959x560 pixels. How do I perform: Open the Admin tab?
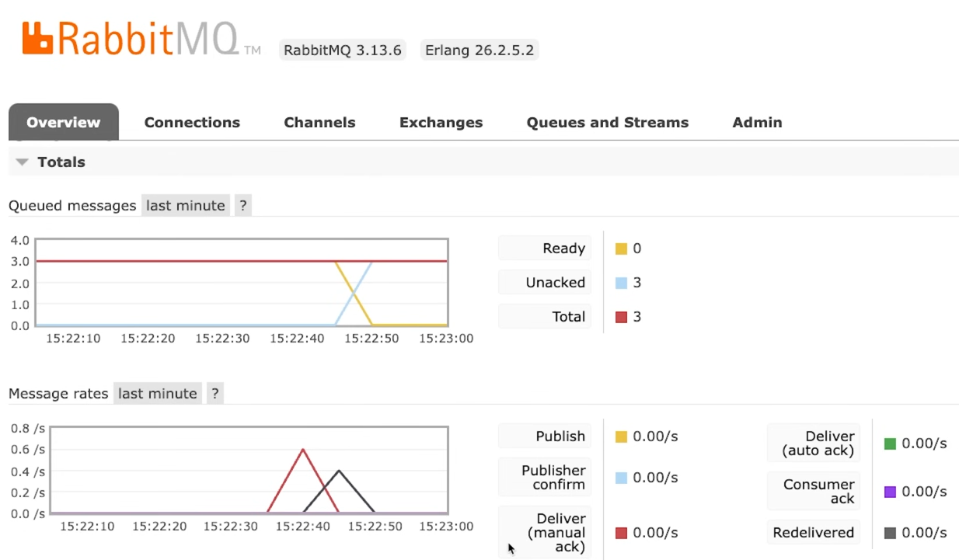[x=757, y=122]
